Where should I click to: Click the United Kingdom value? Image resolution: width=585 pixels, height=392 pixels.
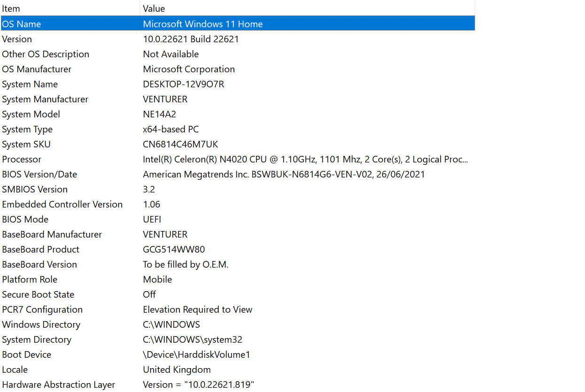pyautogui.click(x=177, y=369)
